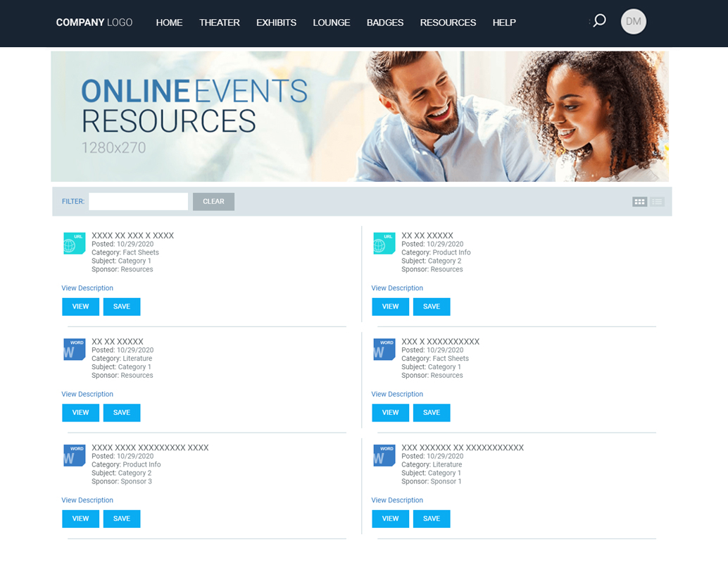Click the URL icon of XXXX XX XXX X XXXX
The width and height of the screenshot is (728, 563).
coord(75,243)
